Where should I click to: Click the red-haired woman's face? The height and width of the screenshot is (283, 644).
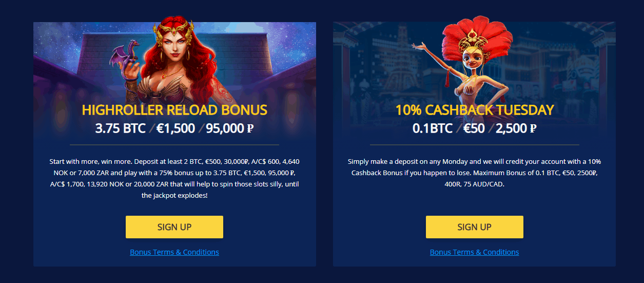pyautogui.click(x=175, y=47)
